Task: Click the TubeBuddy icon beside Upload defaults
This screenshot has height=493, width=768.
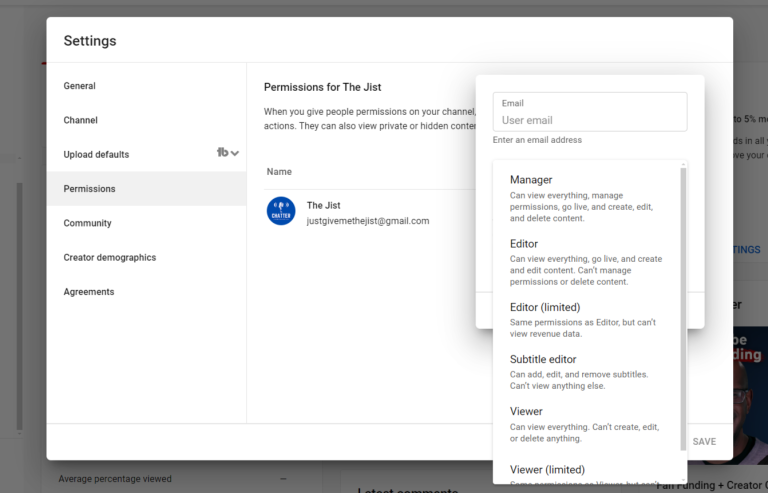Action: pyautogui.click(x=222, y=152)
